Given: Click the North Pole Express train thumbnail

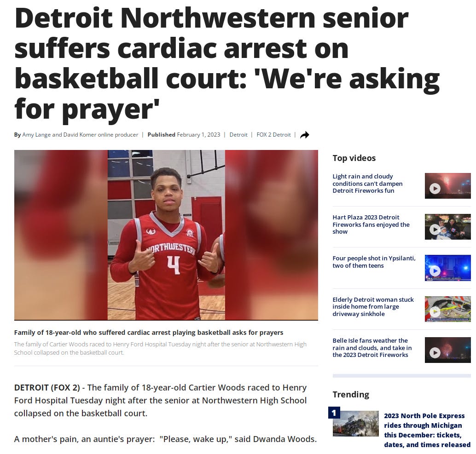Looking at the screenshot, I should pos(356,424).
